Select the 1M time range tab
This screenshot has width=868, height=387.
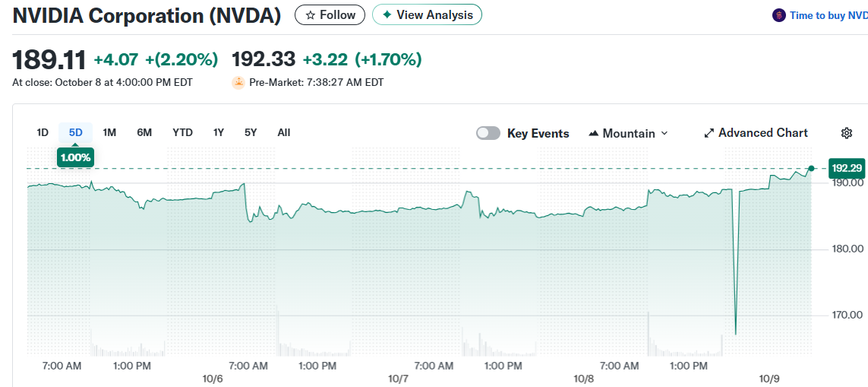pos(109,132)
